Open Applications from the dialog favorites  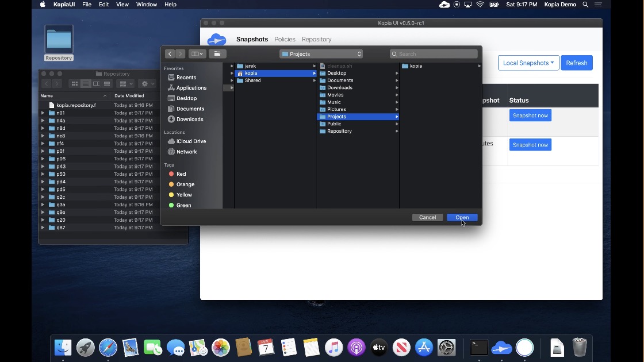190,87
